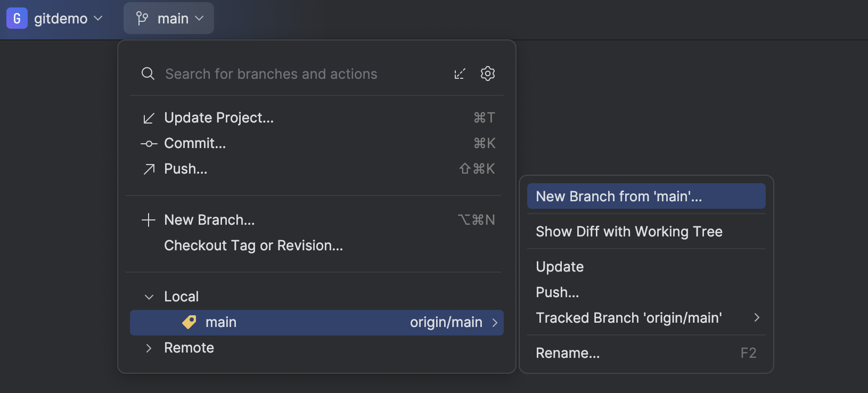Click the plus icon next to New Branch
This screenshot has height=393, width=868.
point(148,220)
